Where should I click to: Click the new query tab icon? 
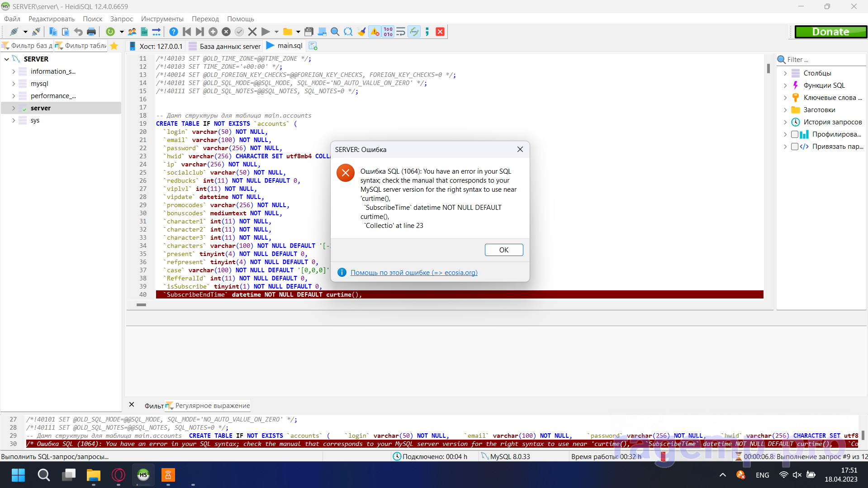[313, 46]
